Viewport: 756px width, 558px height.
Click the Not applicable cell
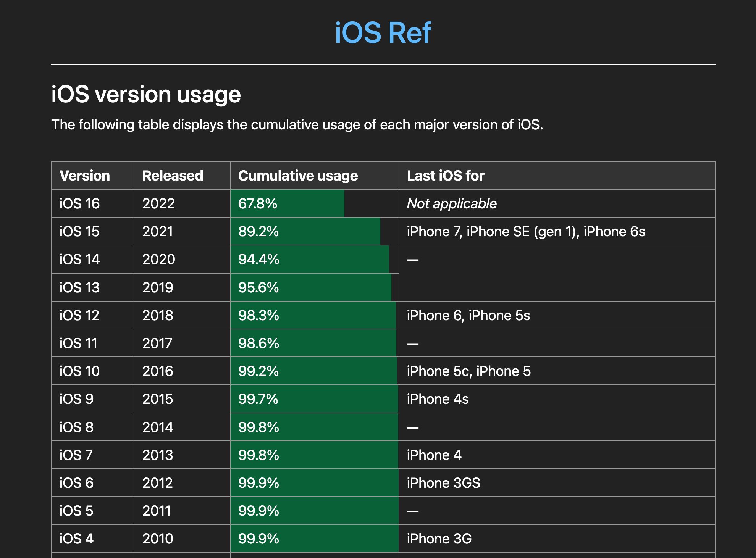557,203
